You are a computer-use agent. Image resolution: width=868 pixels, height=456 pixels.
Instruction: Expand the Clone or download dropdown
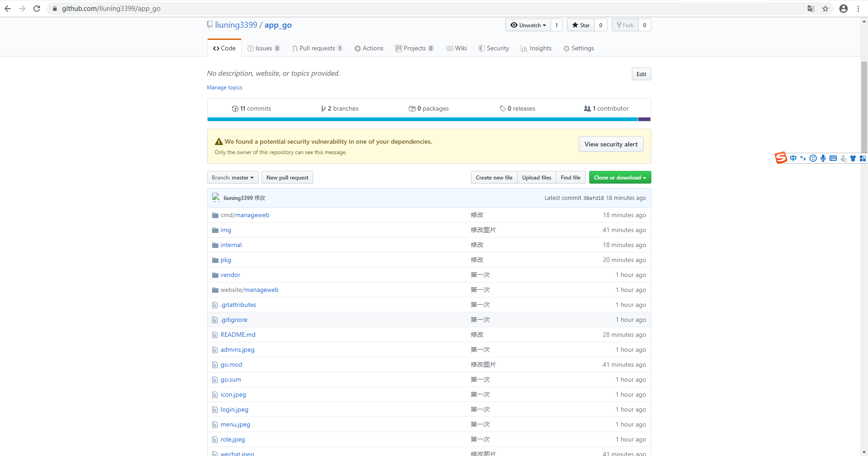620,177
